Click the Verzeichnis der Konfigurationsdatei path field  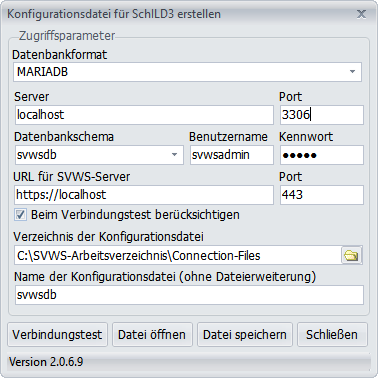coord(178,256)
